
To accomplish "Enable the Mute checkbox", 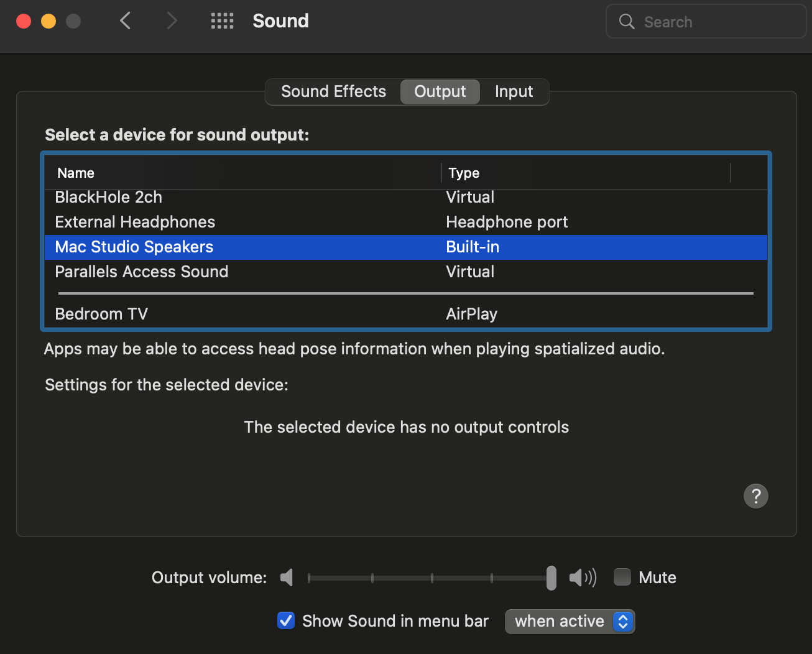I will click(622, 578).
